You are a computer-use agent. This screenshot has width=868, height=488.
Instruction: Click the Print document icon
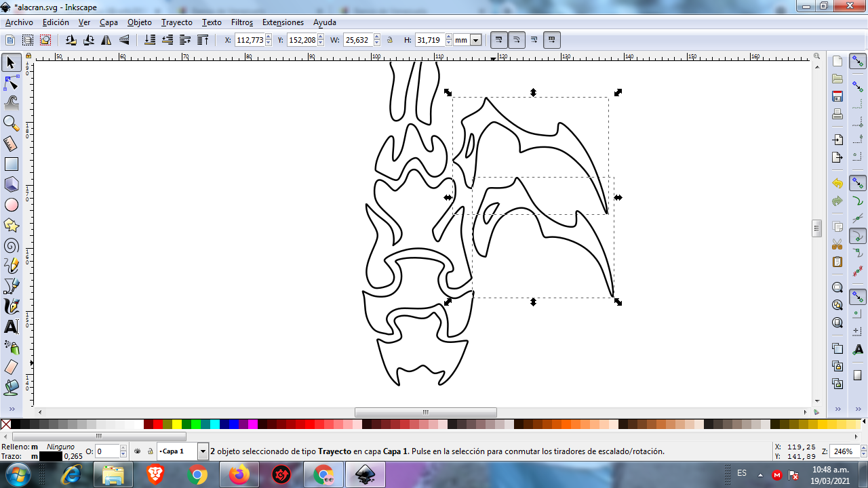[837, 114]
